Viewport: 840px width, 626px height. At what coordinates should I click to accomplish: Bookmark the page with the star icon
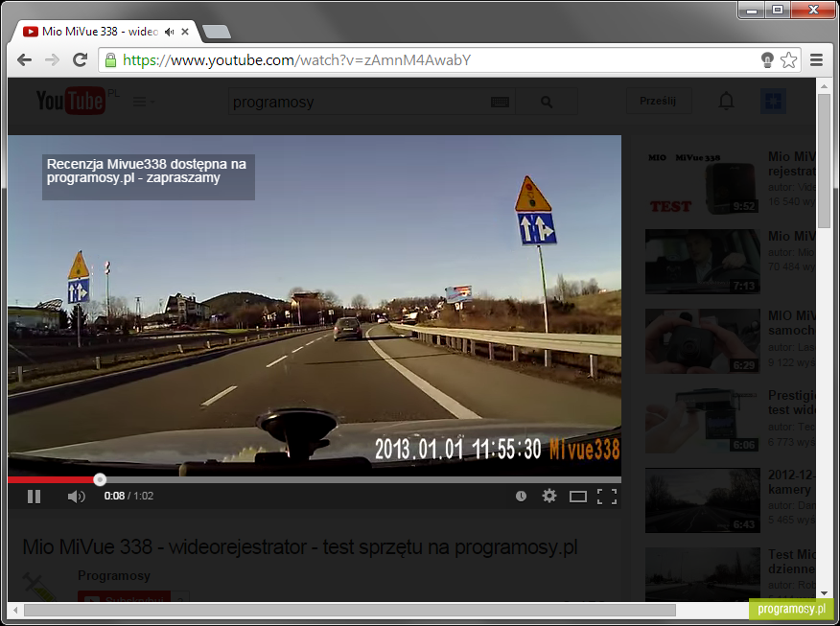788,60
